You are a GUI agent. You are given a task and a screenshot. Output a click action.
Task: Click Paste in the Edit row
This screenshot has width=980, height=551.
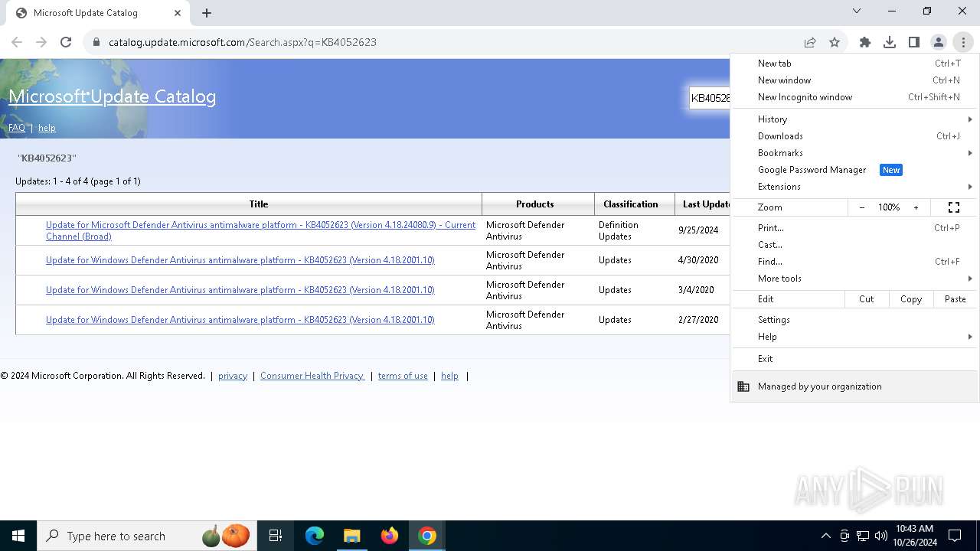pyautogui.click(x=955, y=299)
